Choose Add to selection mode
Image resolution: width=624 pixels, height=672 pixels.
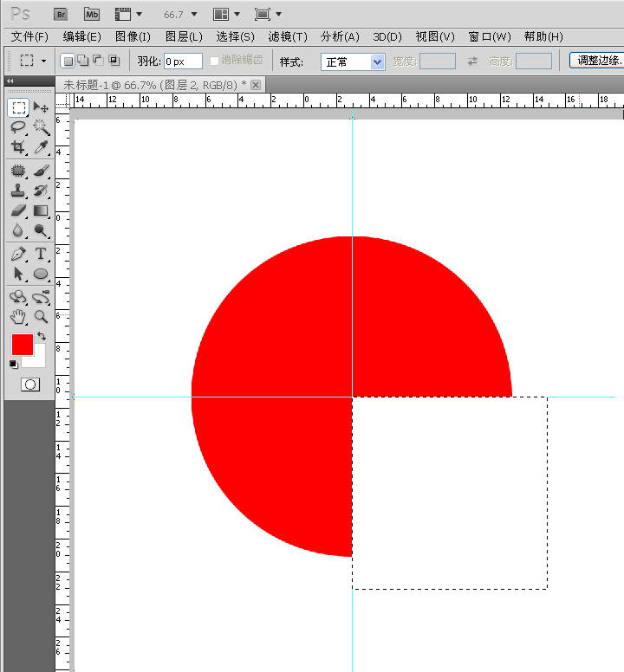[x=83, y=61]
